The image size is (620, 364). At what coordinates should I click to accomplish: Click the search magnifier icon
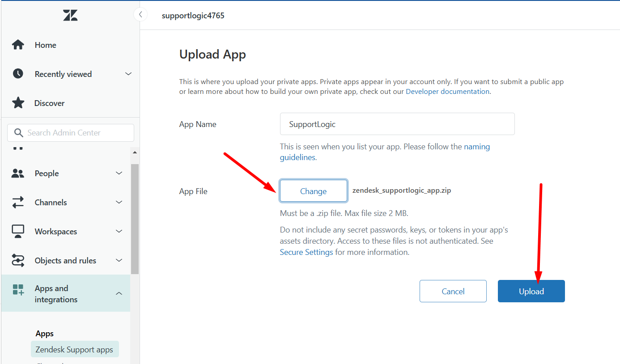click(x=18, y=133)
